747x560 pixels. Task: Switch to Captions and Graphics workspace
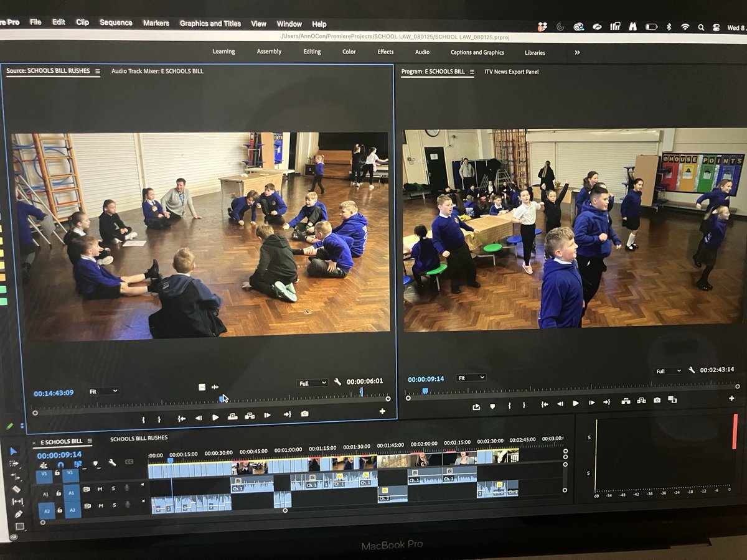477,52
